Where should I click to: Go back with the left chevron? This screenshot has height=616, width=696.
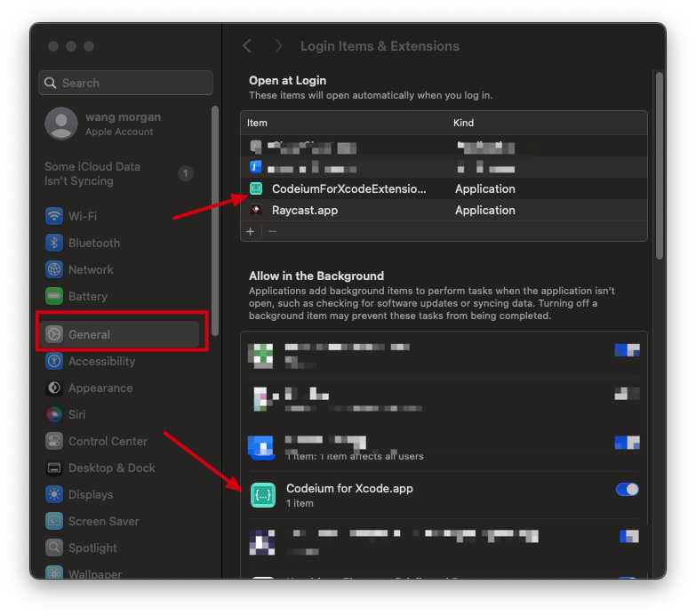(247, 45)
